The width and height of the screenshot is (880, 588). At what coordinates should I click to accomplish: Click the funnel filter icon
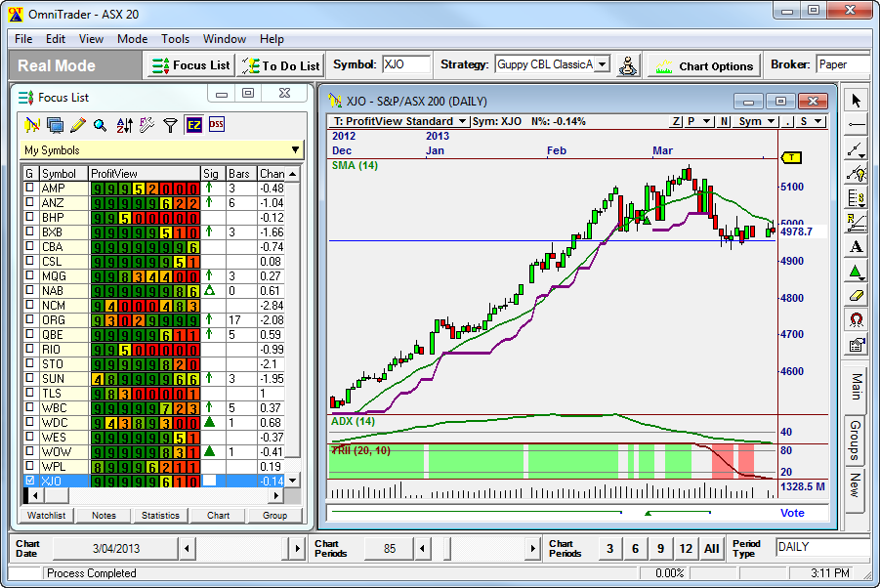[x=170, y=125]
